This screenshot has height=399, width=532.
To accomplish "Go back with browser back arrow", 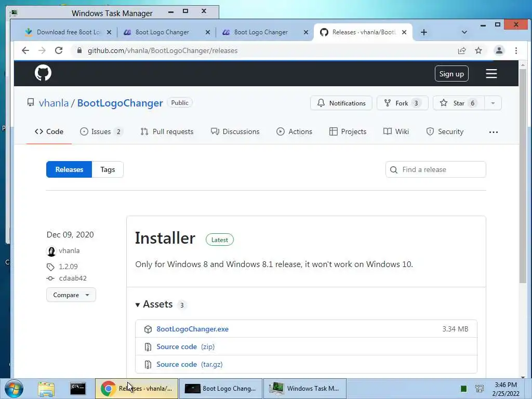I will [25, 50].
